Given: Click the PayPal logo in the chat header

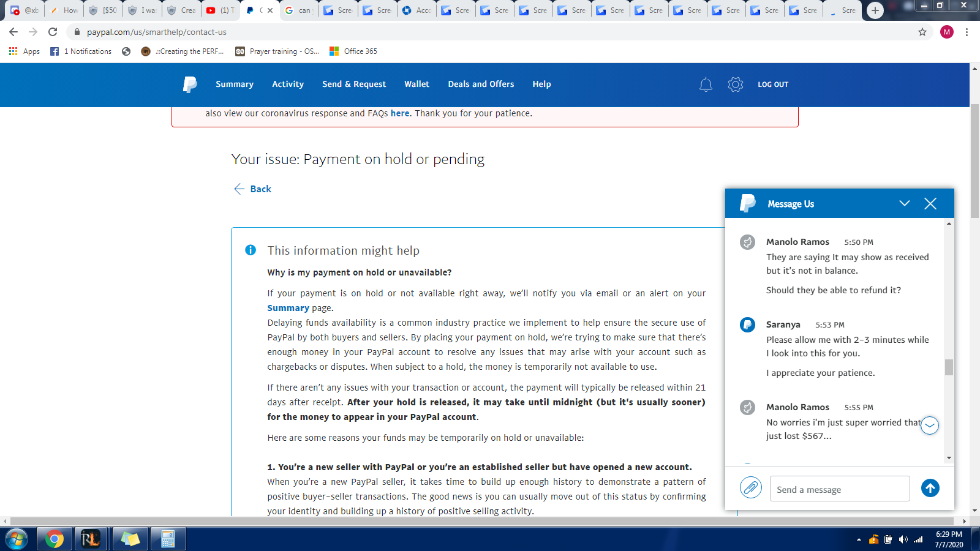Looking at the screenshot, I should coord(747,203).
